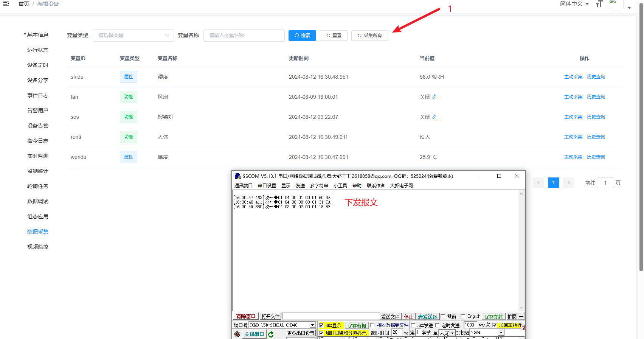
Task: Toggle the sidebar hamburger menu icon
Action: pyautogui.click(x=6, y=3)
